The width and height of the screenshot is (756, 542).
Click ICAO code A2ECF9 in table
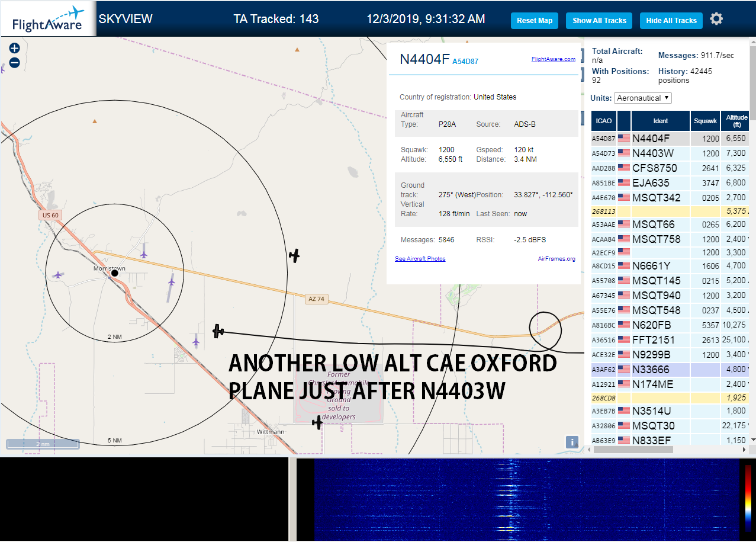(603, 253)
